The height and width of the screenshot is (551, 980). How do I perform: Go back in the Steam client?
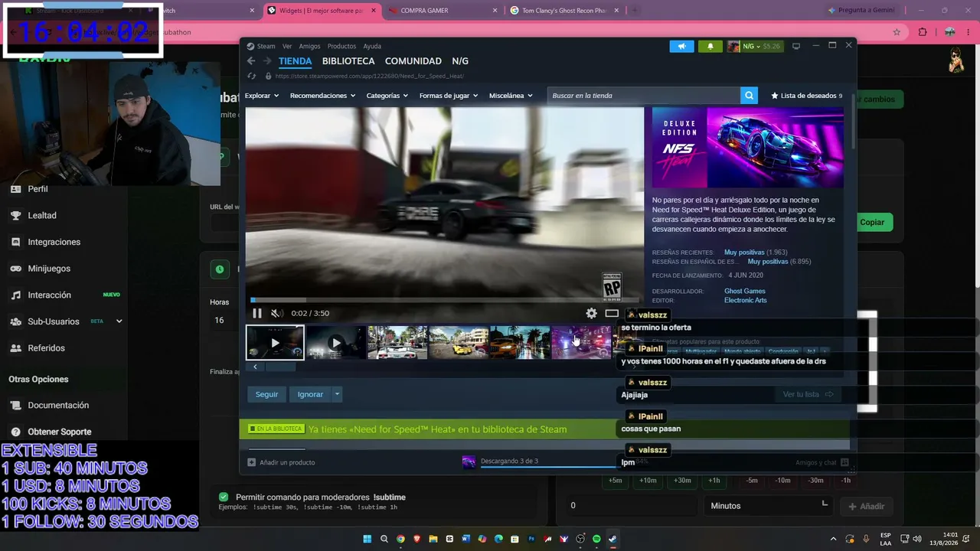(x=251, y=61)
